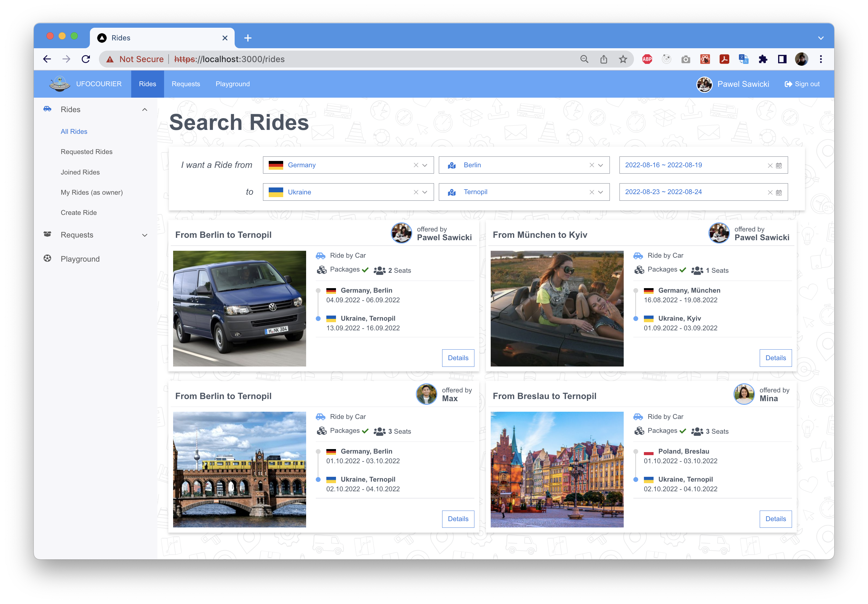Expand the Requests sidebar section
The image size is (868, 604).
(x=144, y=235)
